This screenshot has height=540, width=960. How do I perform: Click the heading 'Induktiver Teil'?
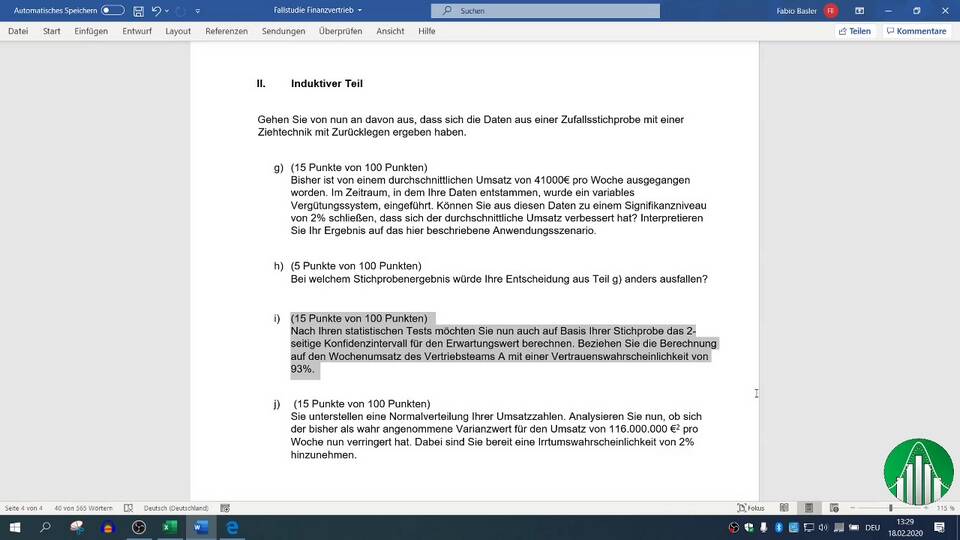tap(327, 84)
